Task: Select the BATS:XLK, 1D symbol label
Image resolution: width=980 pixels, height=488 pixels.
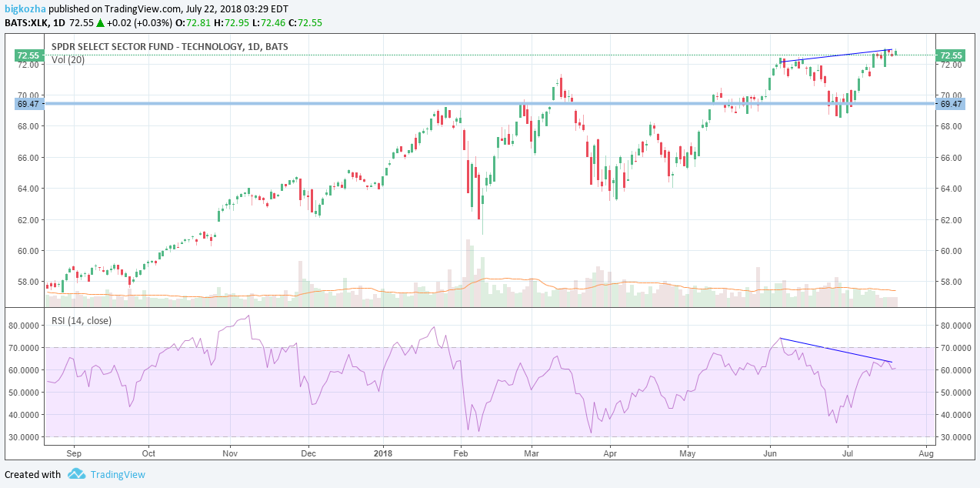Action: pos(35,23)
